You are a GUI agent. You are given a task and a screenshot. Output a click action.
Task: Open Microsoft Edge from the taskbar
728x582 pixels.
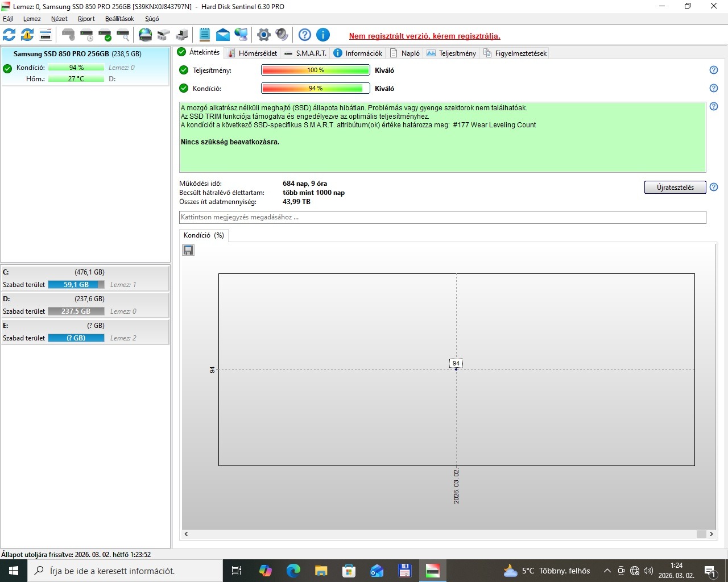pyautogui.click(x=293, y=571)
